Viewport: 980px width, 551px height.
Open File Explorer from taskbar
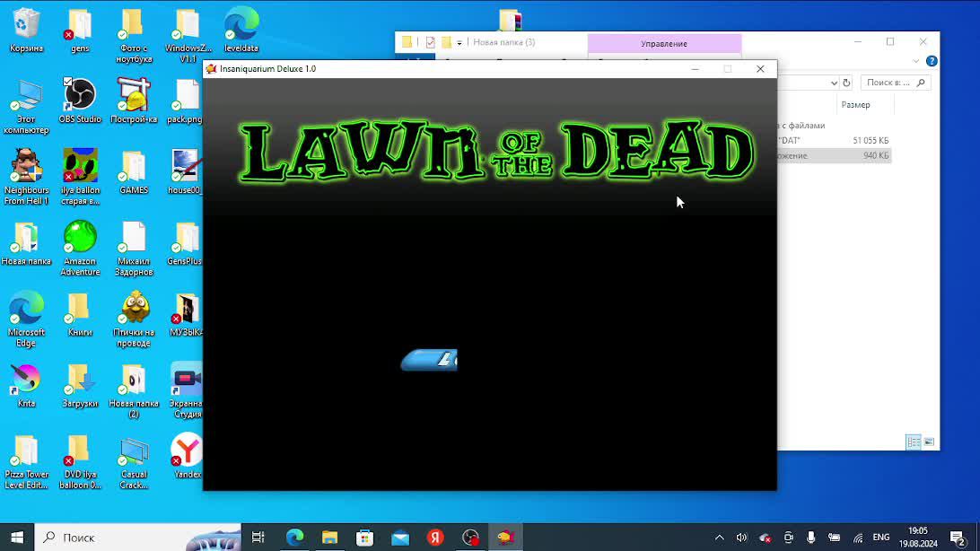[329, 538]
